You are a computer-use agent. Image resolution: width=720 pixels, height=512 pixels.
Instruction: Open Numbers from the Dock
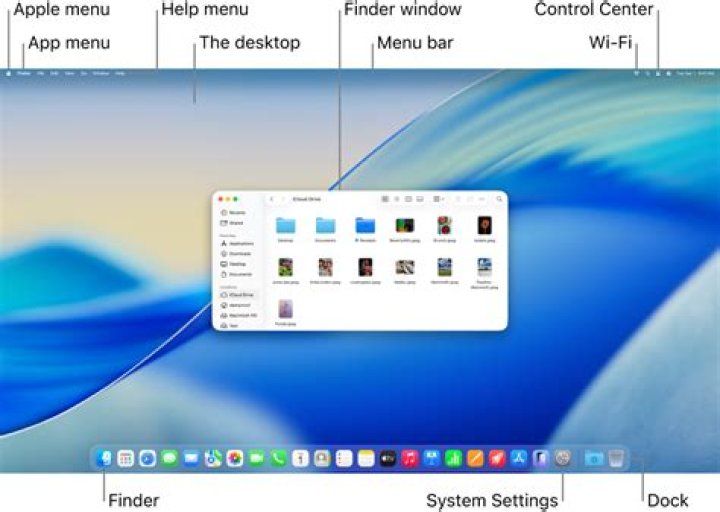pos(453,458)
